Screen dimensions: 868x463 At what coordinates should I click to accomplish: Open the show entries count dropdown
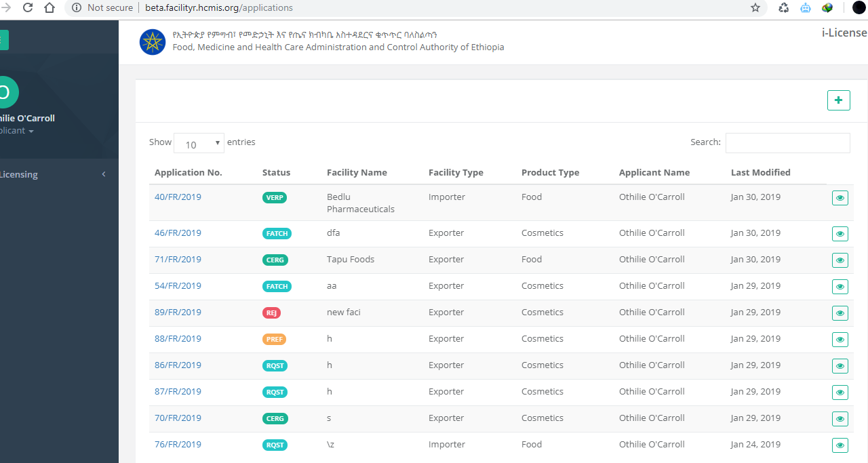click(x=199, y=143)
